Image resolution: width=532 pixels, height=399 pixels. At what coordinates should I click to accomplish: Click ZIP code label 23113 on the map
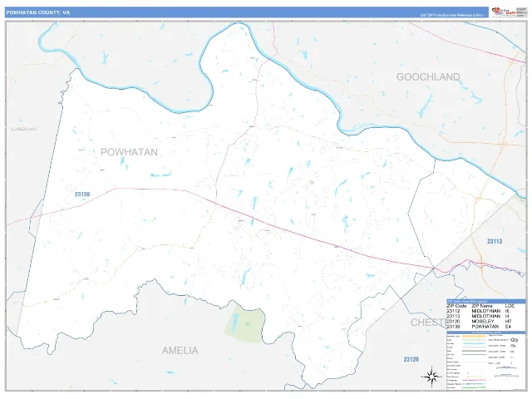495,241
